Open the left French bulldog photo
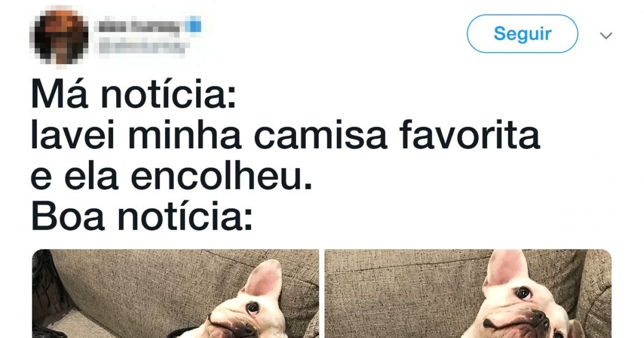Screen dimensions: 644x338 pyautogui.click(x=175, y=293)
